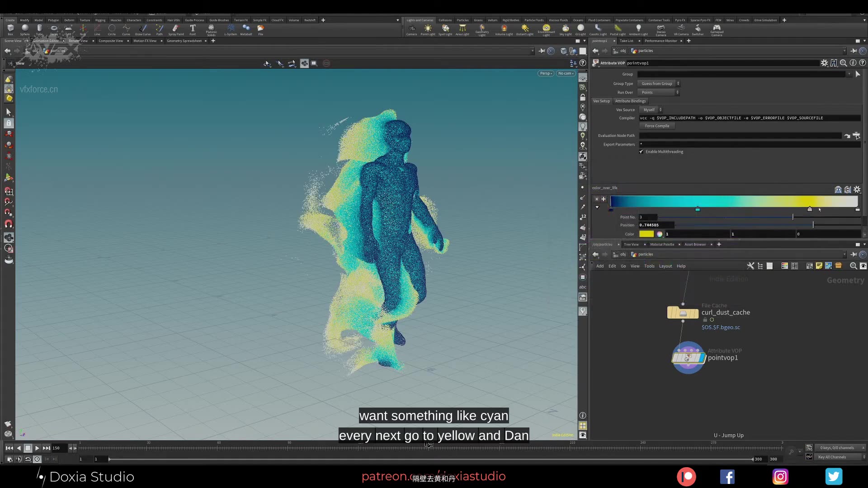Viewport: 868px width, 488px height.
Task: Switch to the Attribute Bindings tab
Action: point(631,101)
